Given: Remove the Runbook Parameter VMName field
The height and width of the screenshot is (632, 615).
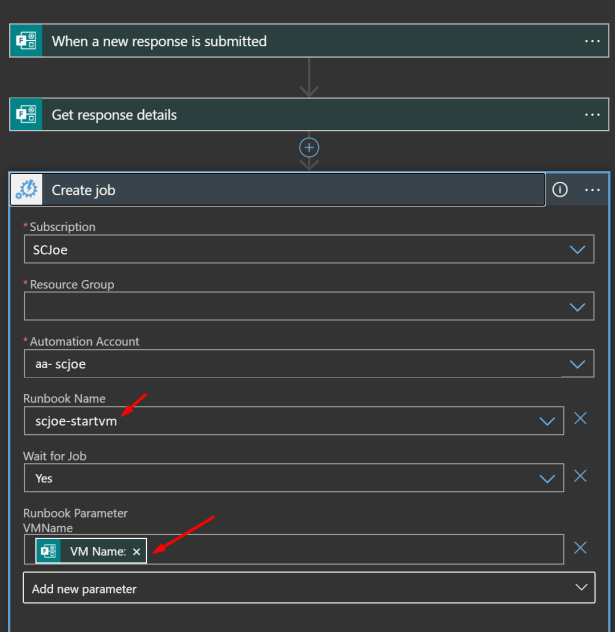Looking at the screenshot, I should click(580, 548).
